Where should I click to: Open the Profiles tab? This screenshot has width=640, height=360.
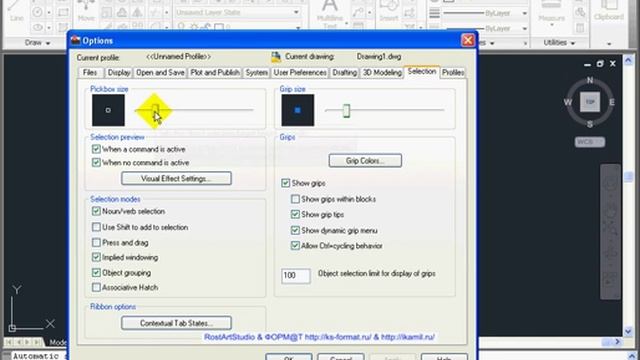tap(453, 73)
